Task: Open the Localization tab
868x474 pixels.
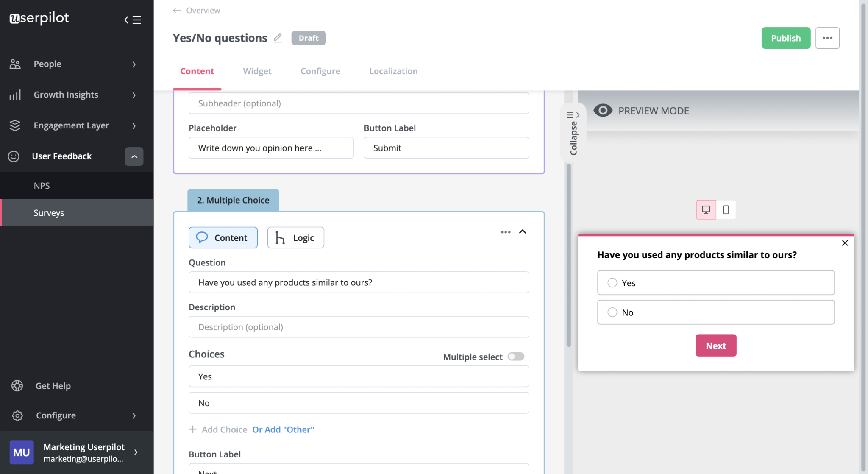Action: [393, 71]
